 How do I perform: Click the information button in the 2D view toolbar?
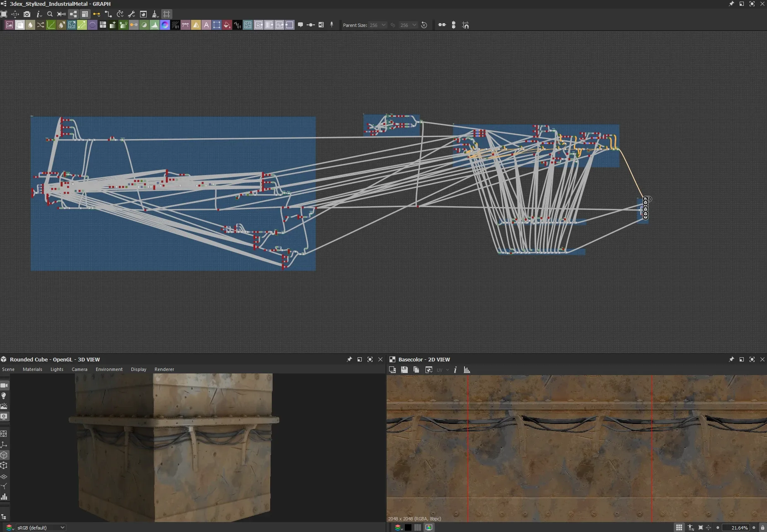(x=455, y=370)
